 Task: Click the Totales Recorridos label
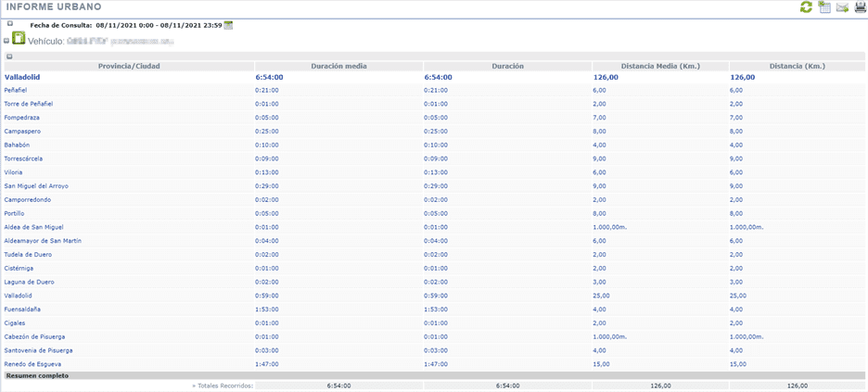[223, 386]
